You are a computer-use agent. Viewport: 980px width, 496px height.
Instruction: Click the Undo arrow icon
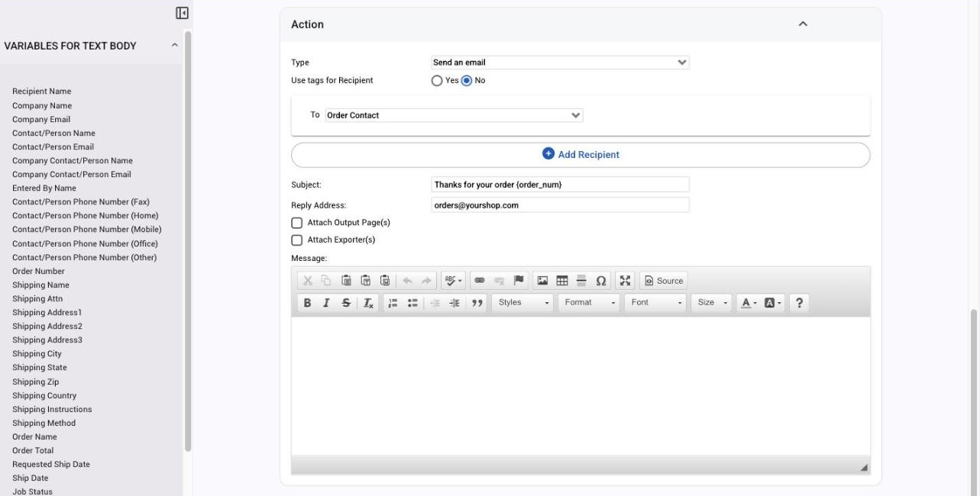pos(408,281)
